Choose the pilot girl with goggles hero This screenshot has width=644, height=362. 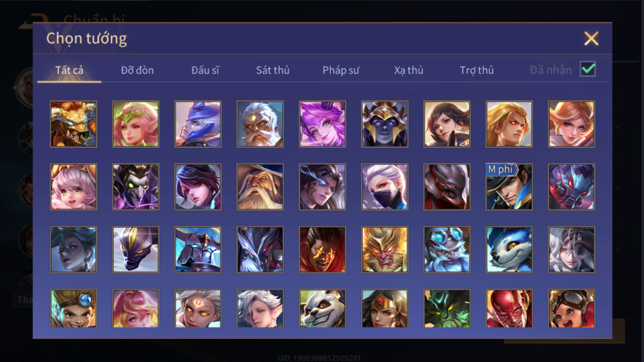571,308
